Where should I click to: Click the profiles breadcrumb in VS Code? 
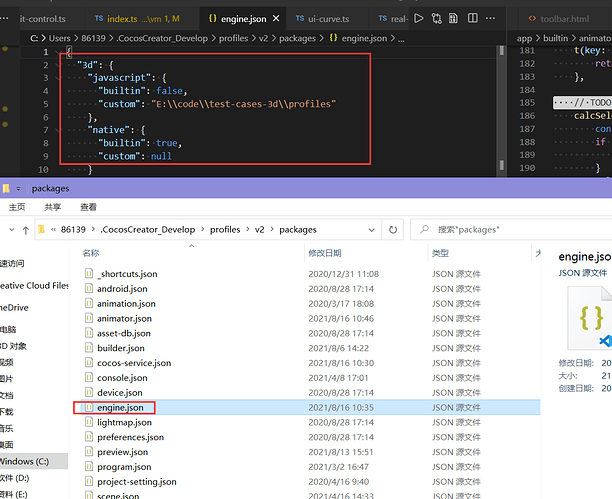tap(233, 38)
